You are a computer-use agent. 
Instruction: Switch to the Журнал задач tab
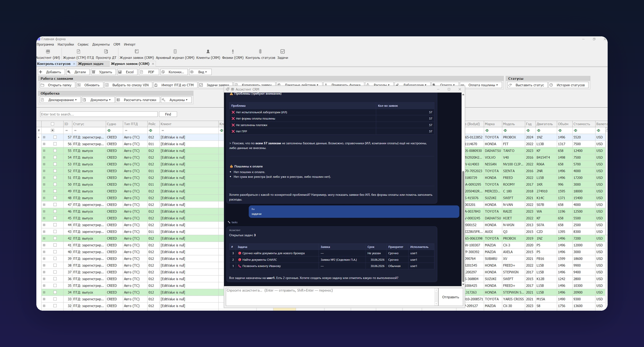tap(91, 64)
